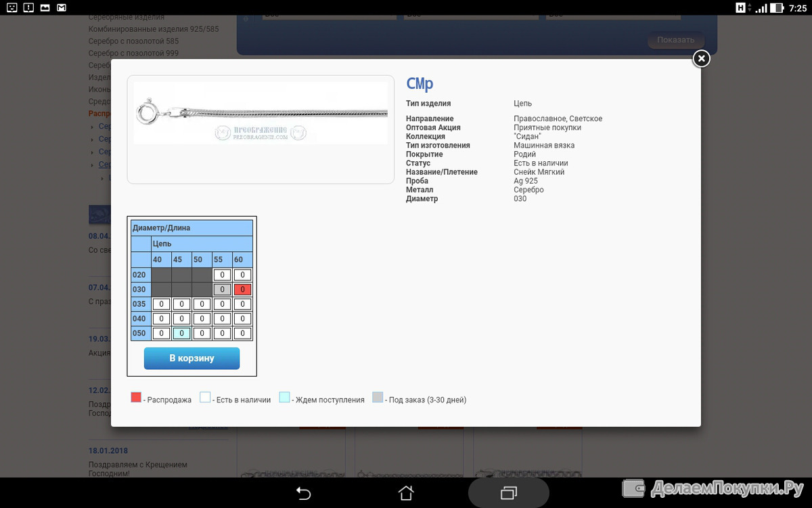Viewport: 812px width, 508px height.
Task: Select quantity field for diameter 050 length 60
Action: pos(242,333)
